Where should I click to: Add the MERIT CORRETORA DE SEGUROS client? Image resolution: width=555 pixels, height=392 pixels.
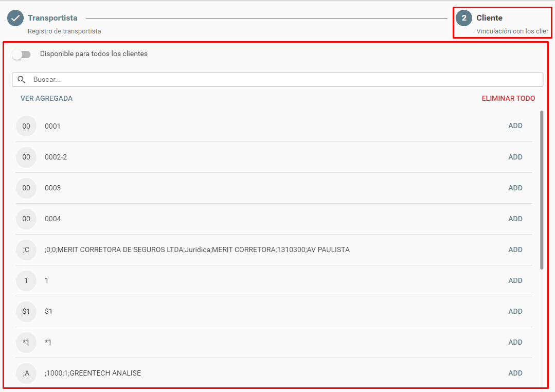click(x=515, y=250)
